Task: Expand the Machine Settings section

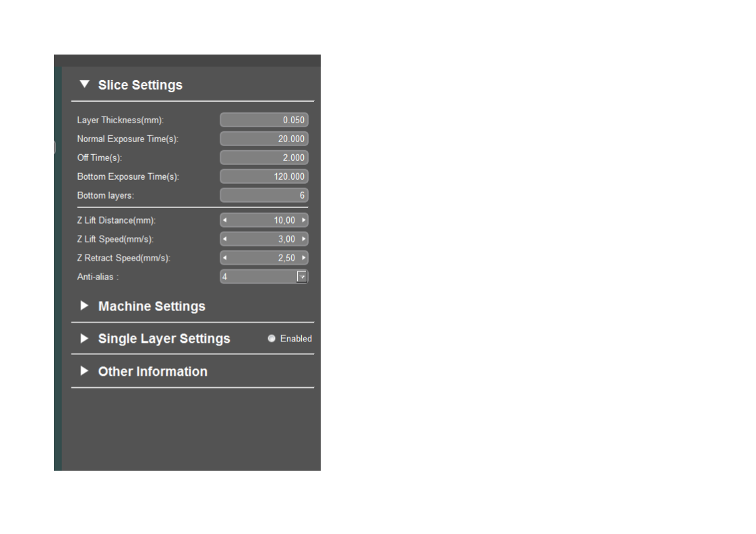Action: click(x=84, y=306)
